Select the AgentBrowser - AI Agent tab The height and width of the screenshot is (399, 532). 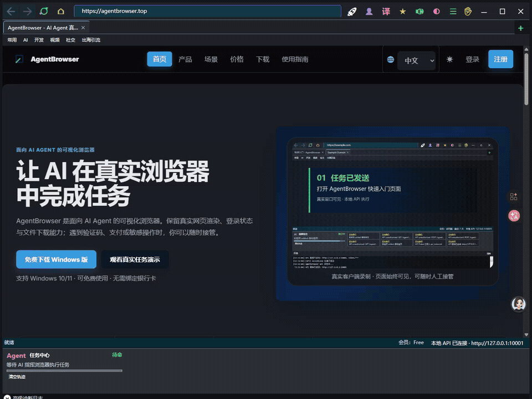[43, 28]
